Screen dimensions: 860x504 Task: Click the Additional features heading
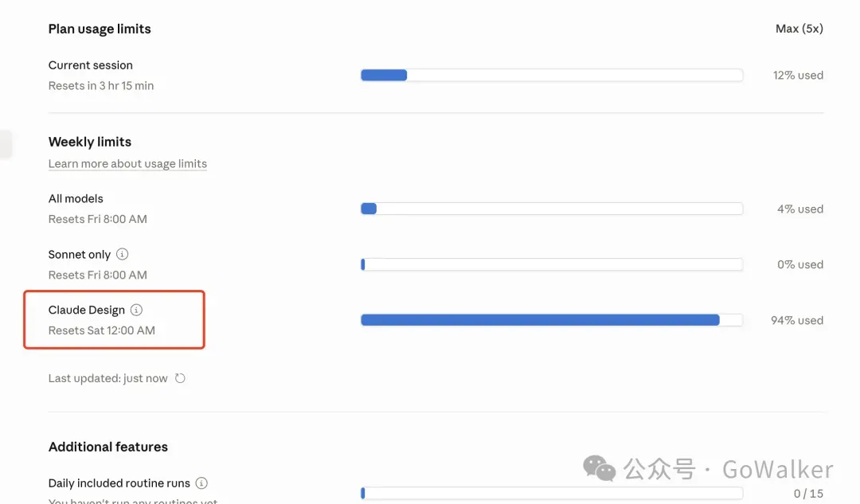tap(108, 447)
